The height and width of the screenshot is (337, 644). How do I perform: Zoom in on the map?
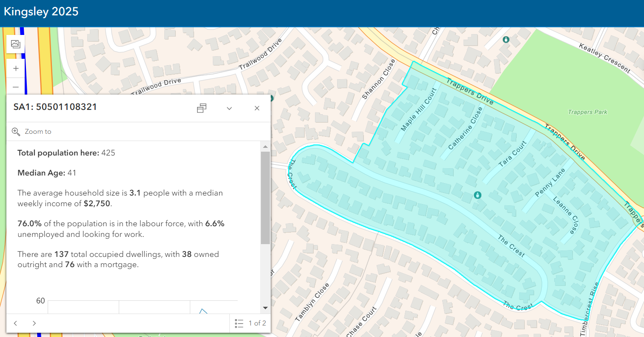click(16, 68)
